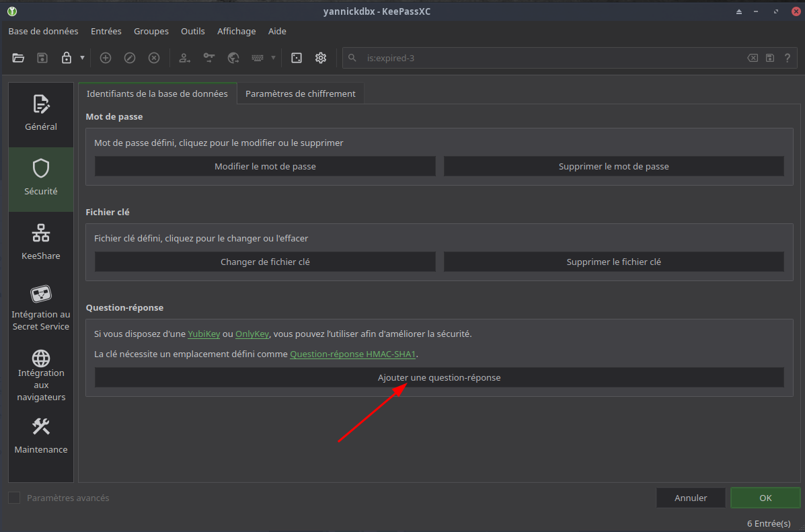Click the open database folder icon
This screenshot has height=532, width=805.
(18, 58)
